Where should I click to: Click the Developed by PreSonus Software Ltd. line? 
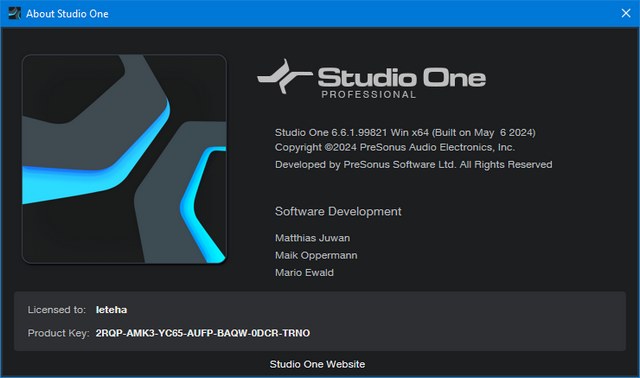point(413,165)
